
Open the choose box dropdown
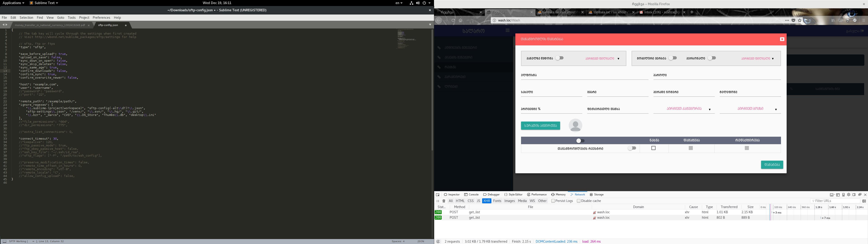[x=750, y=109]
